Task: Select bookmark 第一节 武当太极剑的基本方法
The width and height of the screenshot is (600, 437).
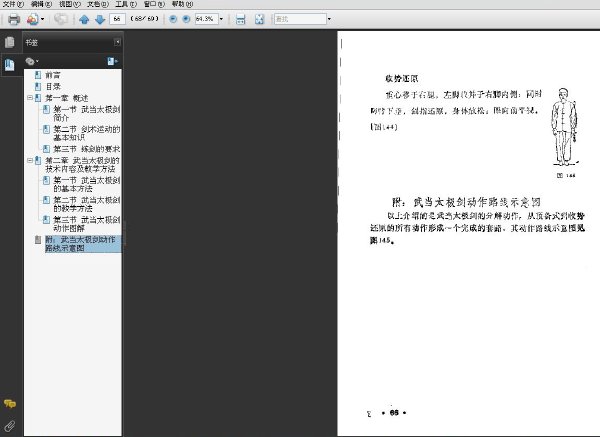Action: (86, 184)
